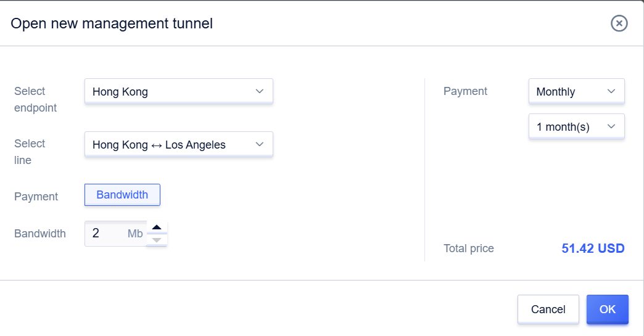644x336 pixels.
Task: Click the 51.42 USD total price
Action: pos(593,248)
